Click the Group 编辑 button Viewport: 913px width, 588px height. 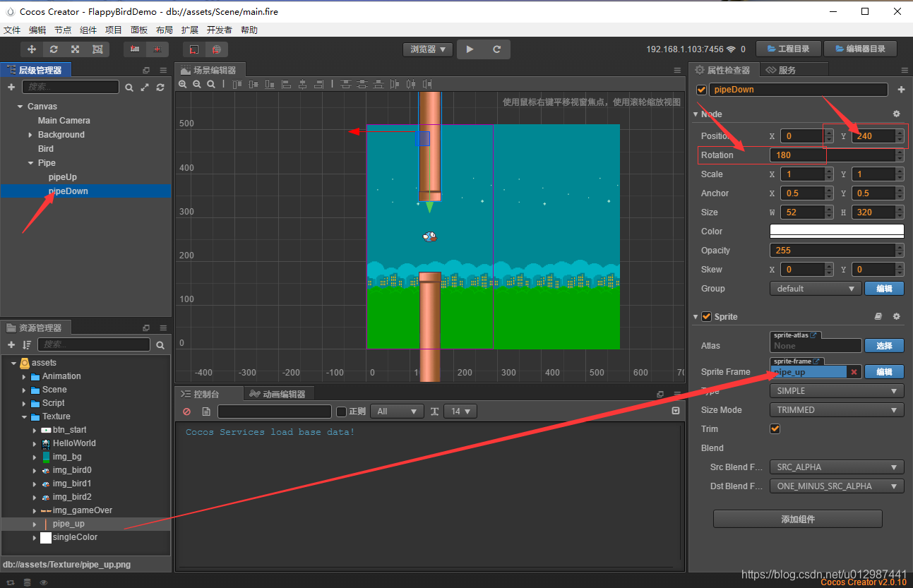click(884, 288)
